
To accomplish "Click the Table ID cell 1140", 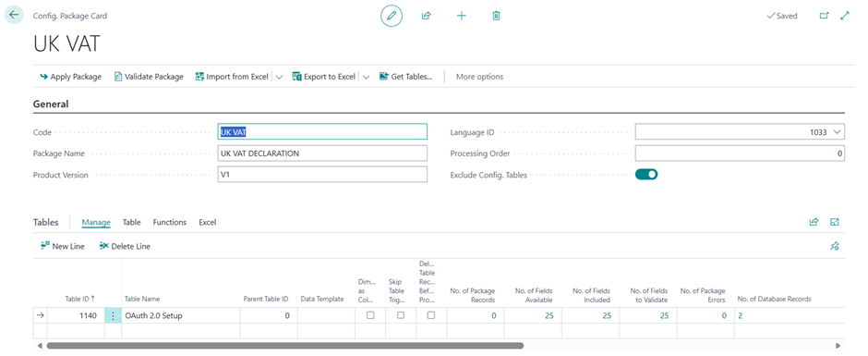I will 76,315.
